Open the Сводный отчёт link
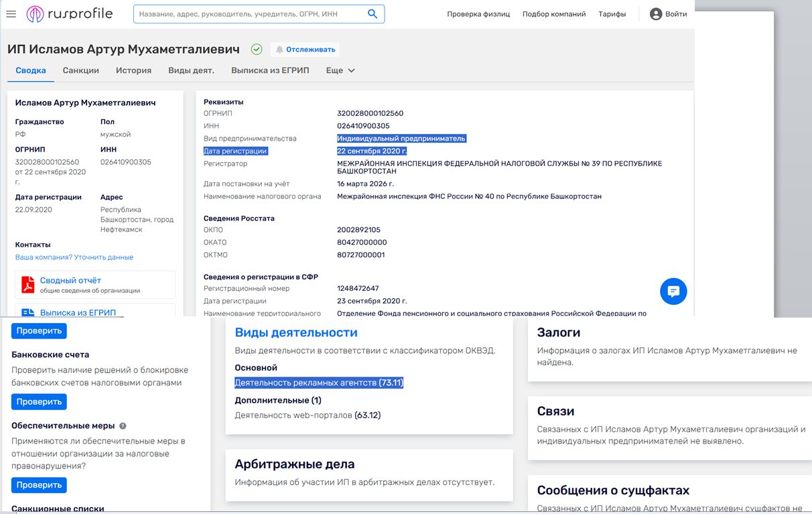This screenshot has width=812, height=514. [70, 280]
